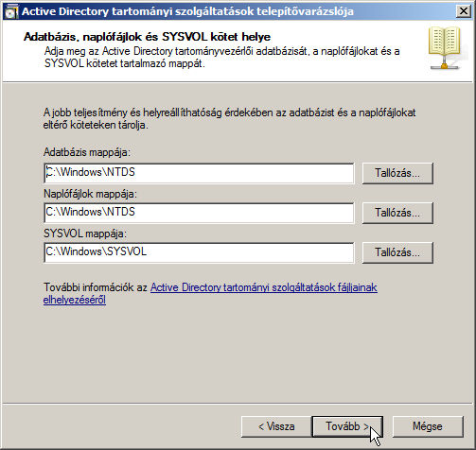Click the 'A jobb teljesítmény és helyreállíthatóság' note
This screenshot has width=476, height=450.
tap(229, 118)
